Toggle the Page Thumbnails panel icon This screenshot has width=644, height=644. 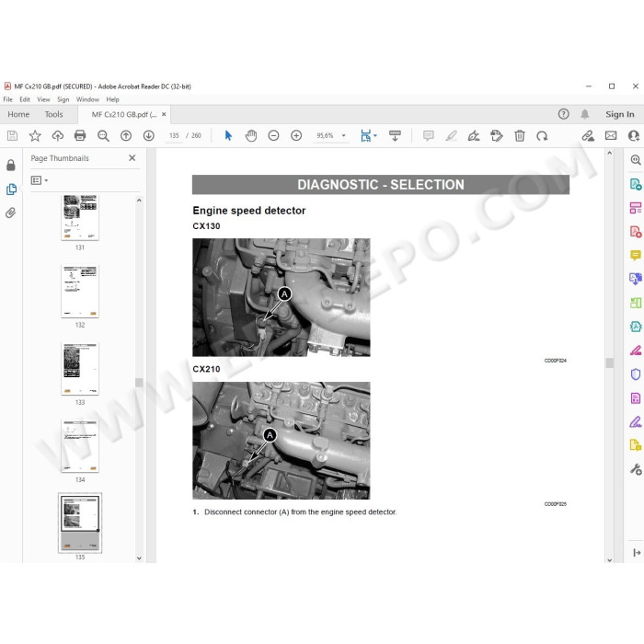point(11,189)
